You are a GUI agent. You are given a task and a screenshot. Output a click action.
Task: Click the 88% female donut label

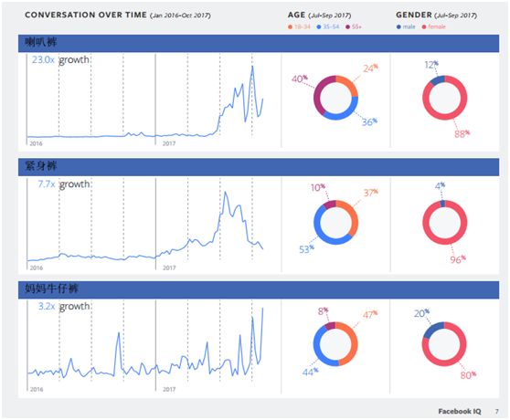462,133
